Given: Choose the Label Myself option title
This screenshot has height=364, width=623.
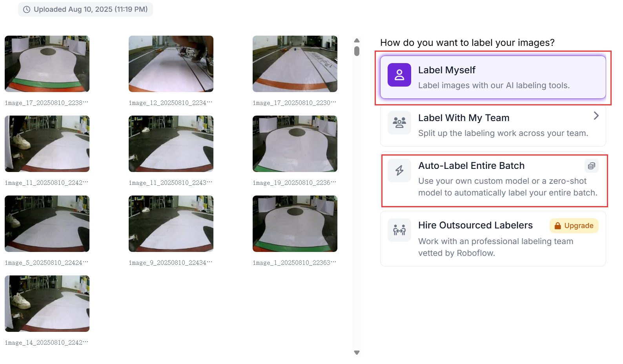Looking at the screenshot, I should [x=446, y=70].
